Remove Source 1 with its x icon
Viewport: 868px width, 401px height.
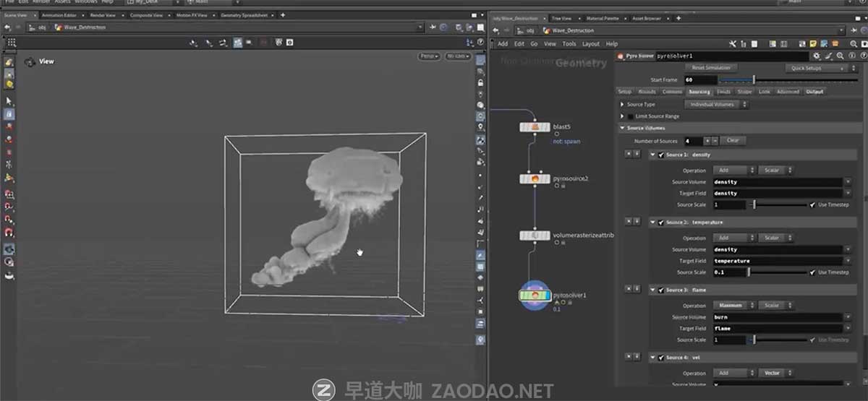point(628,155)
